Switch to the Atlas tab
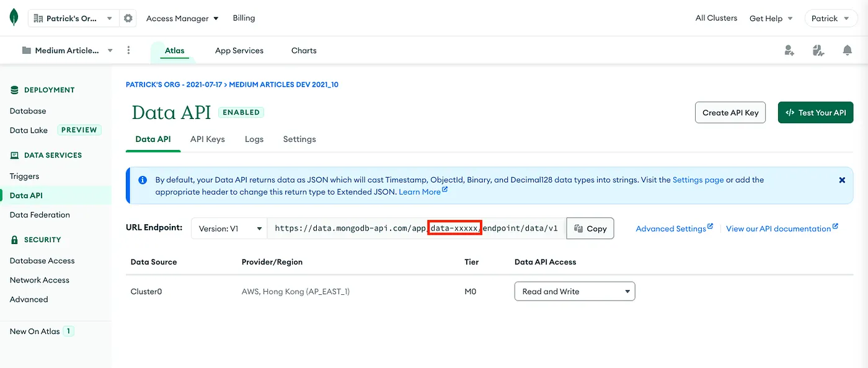The height and width of the screenshot is (368, 868). (x=174, y=51)
